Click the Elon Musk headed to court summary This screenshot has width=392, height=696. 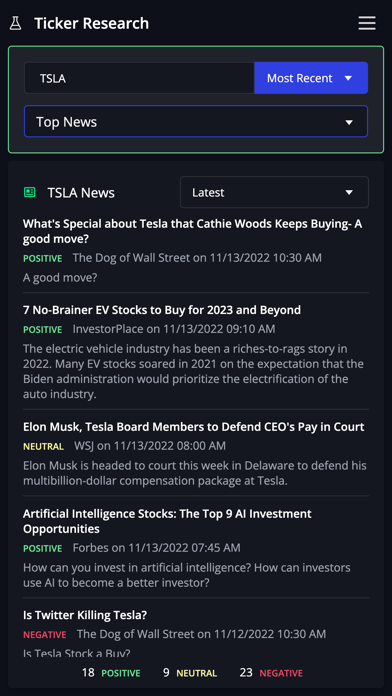click(x=195, y=473)
